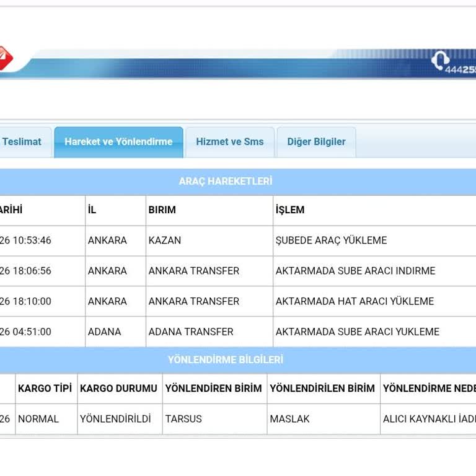Click the YÖNLENDİRME BİLGİLERİ section header
The width and height of the screenshot is (476, 476).
tap(226, 359)
